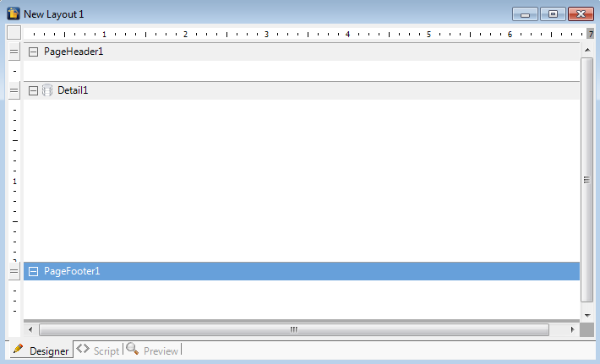Collapse the Detail1 section
Screen dimensions: 600x364
33,90
